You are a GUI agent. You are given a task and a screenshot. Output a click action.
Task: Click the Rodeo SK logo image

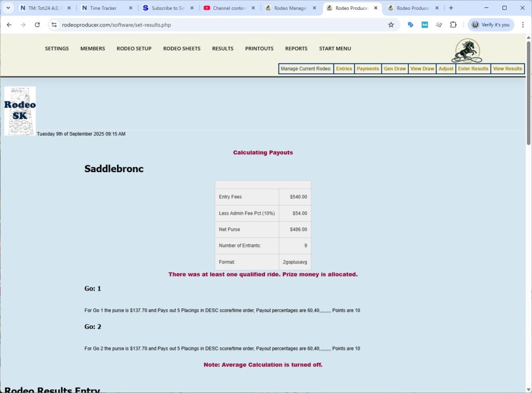(20, 111)
